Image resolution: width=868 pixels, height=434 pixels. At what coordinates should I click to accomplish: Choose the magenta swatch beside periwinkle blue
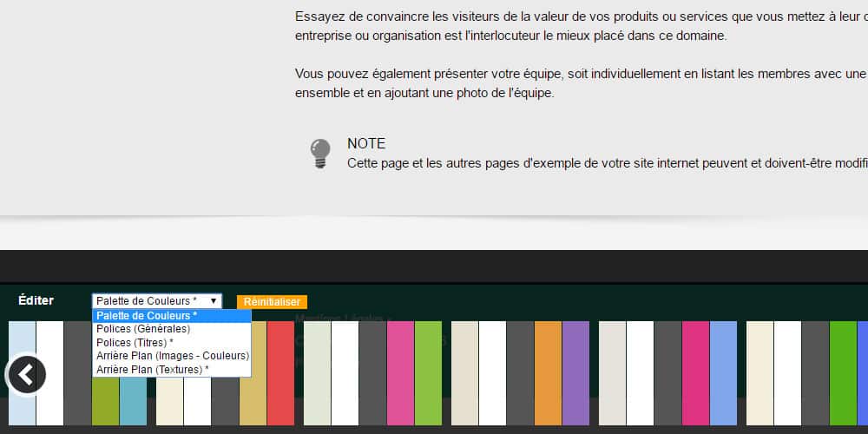pos(696,373)
